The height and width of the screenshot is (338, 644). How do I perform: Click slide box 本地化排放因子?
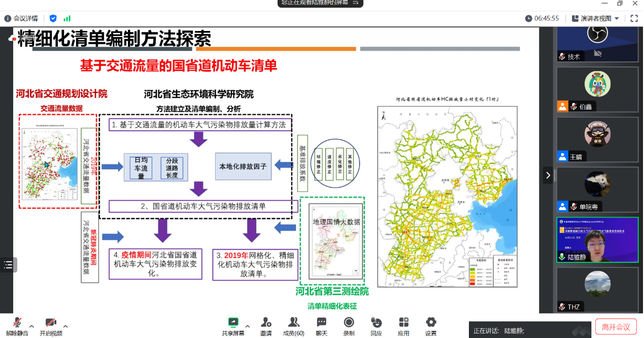(243, 166)
